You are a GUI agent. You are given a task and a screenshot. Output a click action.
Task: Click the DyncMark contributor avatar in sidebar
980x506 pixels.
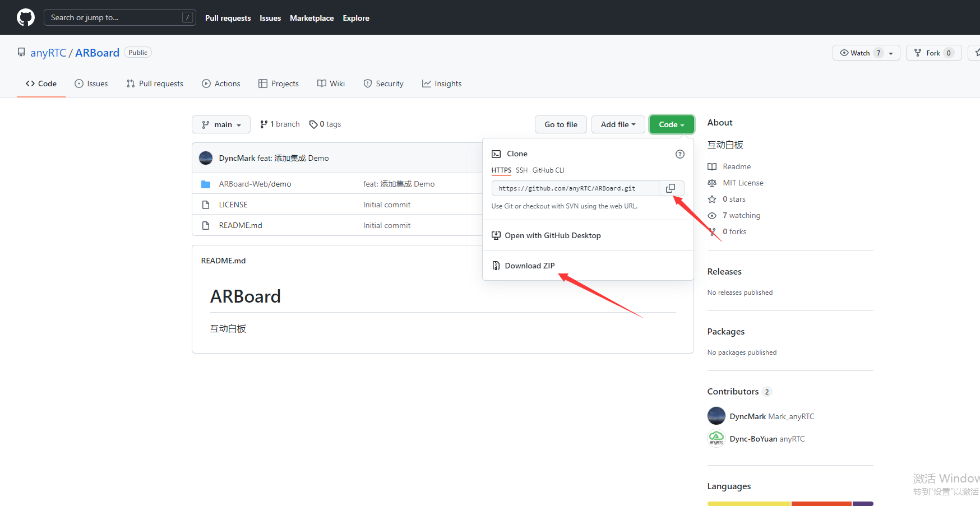tap(716, 416)
